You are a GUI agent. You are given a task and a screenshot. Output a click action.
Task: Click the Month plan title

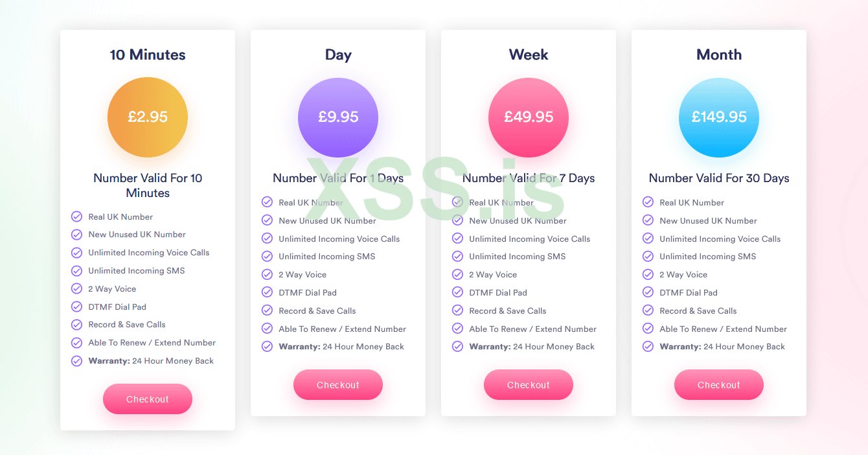click(719, 55)
